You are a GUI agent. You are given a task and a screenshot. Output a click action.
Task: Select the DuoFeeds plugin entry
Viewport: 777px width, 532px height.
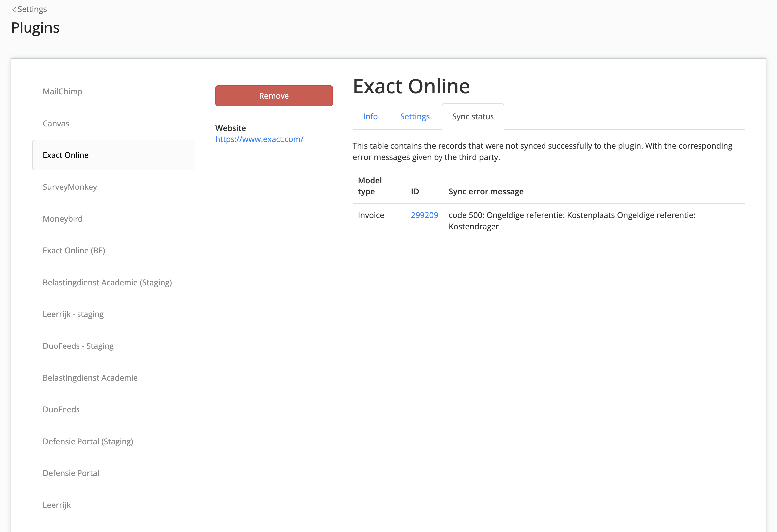point(61,409)
